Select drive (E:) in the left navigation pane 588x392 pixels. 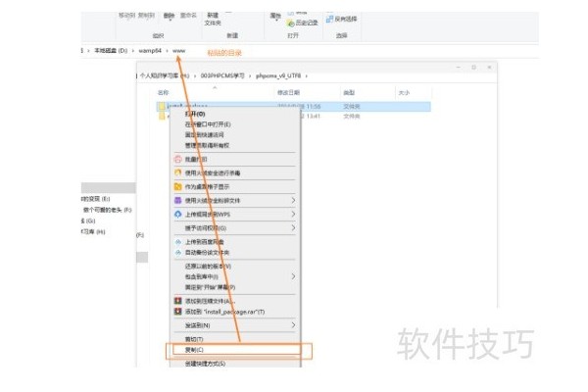point(96,199)
